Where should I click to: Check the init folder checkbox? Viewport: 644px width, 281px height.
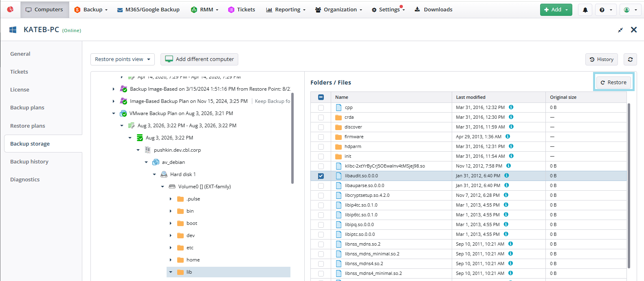[321, 157]
